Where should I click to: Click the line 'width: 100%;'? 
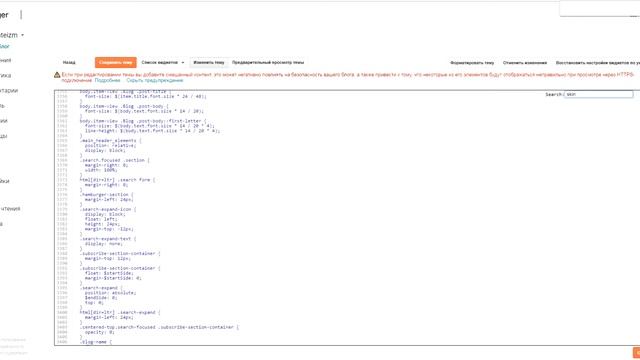[101, 170]
